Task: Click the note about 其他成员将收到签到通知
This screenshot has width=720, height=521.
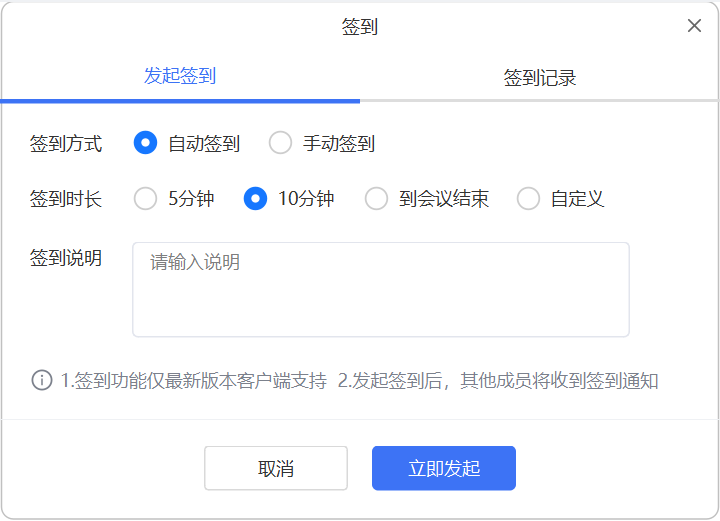Action: (498, 381)
